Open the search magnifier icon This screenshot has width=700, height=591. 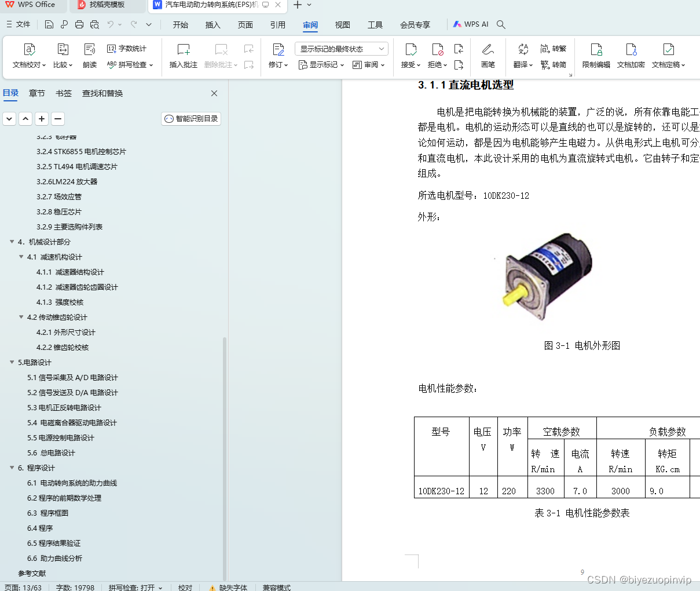pyautogui.click(x=501, y=24)
